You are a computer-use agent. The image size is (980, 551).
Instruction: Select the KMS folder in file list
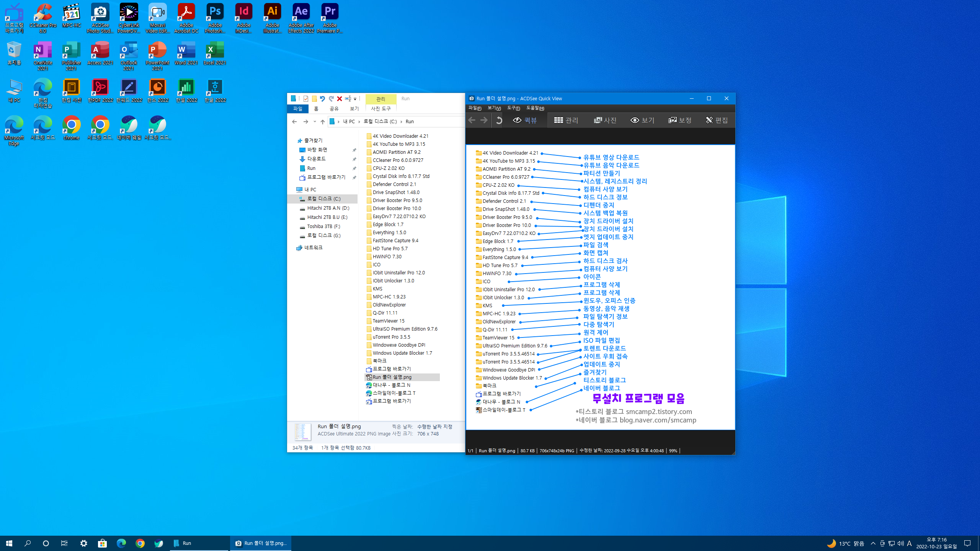pyautogui.click(x=377, y=289)
